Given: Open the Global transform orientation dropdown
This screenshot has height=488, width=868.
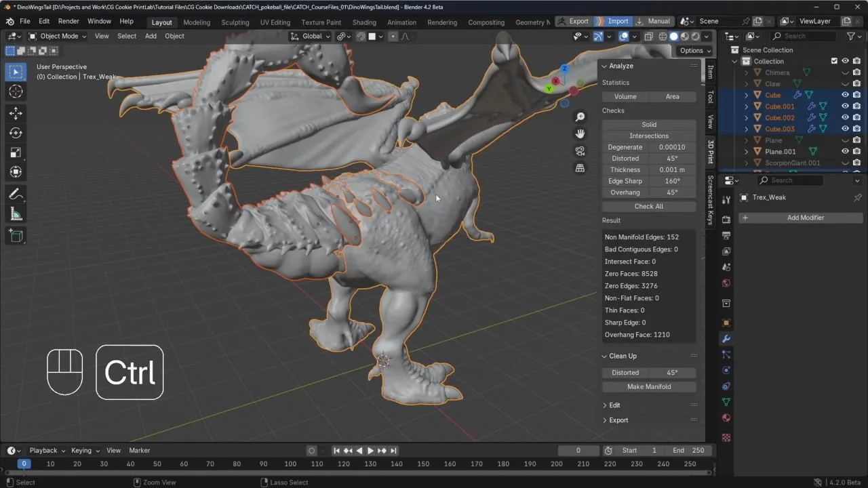Looking at the screenshot, I should [x=311, y=36].
